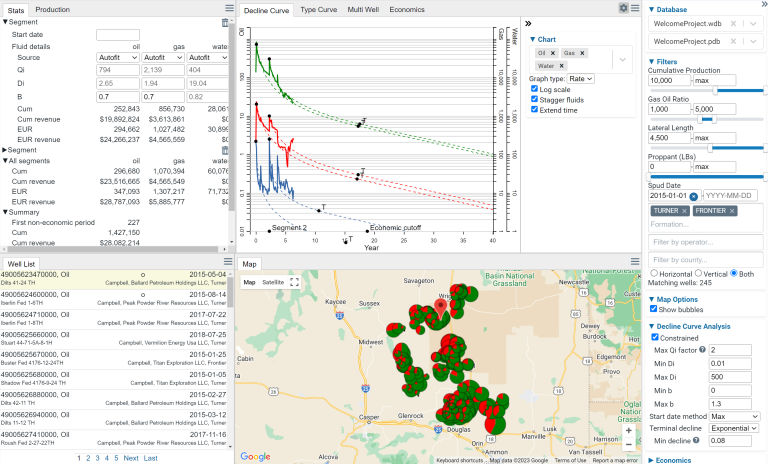Delete the collapsed second Segment with its trash icon
Screen dimensions: 768x464
225,150
